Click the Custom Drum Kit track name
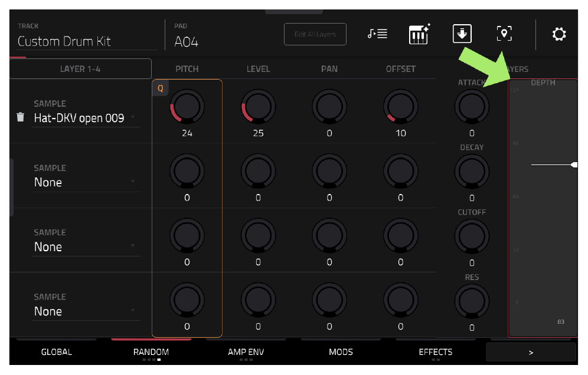 64,41
